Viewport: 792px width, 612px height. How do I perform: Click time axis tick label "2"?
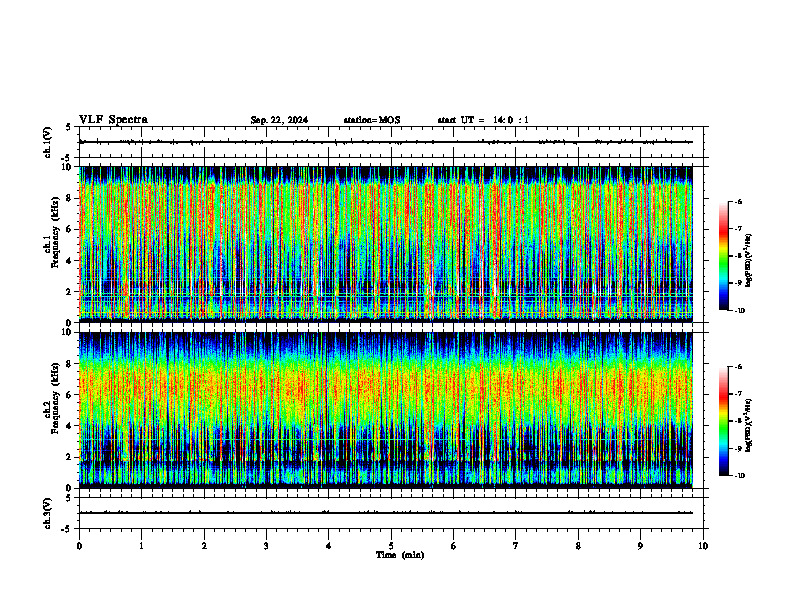point(204,546)
